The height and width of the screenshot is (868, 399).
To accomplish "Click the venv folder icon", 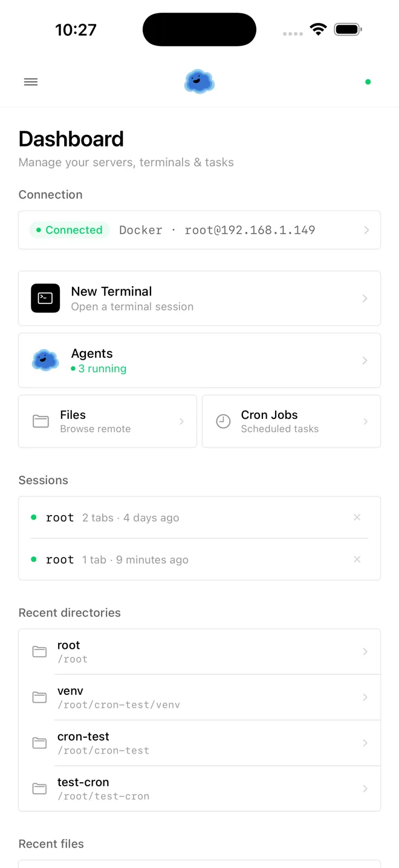I will 39,697.
